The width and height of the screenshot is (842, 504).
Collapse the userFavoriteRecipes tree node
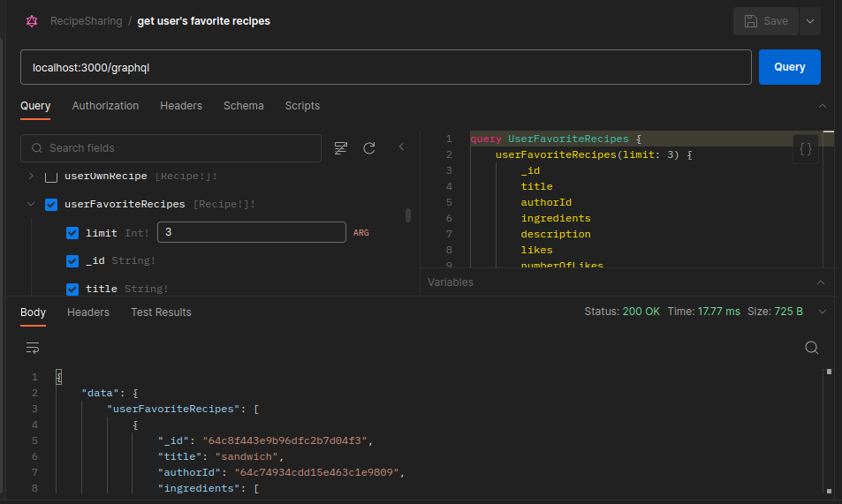pyautogui.click(x=31, y=204)
